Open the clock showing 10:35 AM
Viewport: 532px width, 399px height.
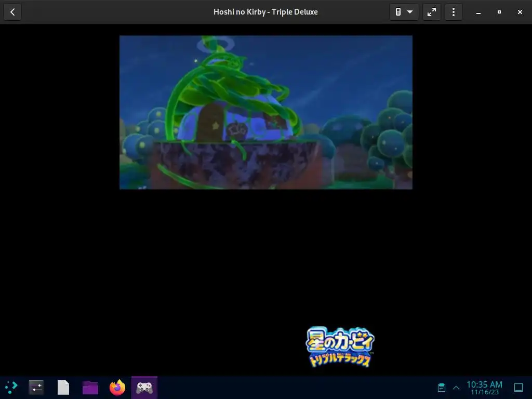pos(484,388)
